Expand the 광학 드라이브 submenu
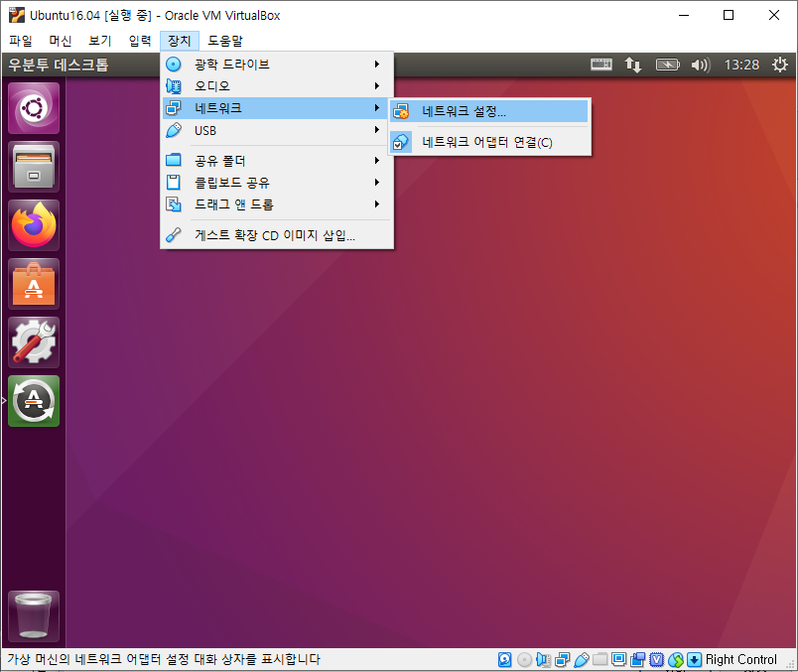Image resolution: width=798 pixels, height=672 pixels. [275, 65]
